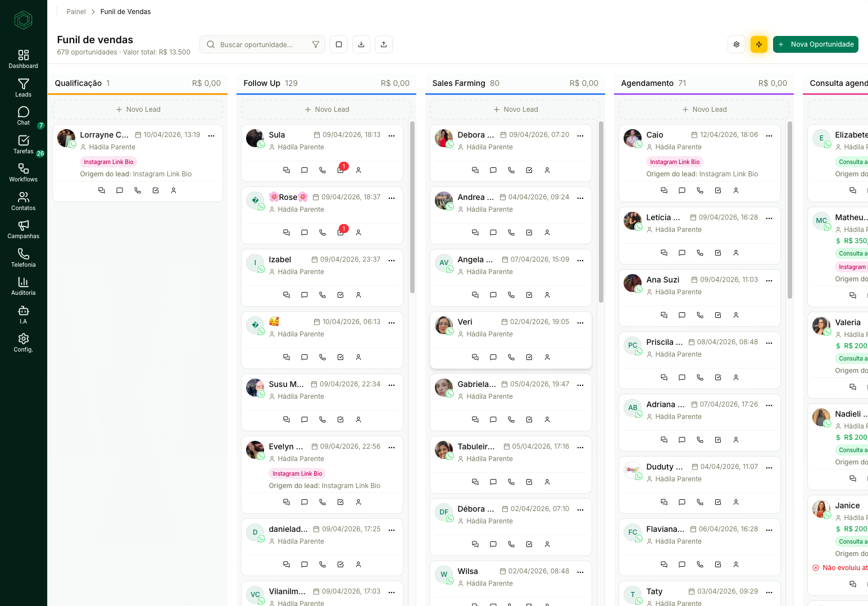The image size is (868, 606).
Task: Open Leads in the sidebar
Action: tap(24, 88)
